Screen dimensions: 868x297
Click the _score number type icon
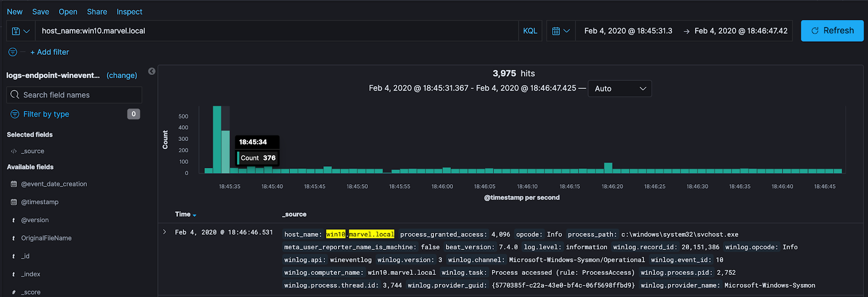[x=14, y=292]
